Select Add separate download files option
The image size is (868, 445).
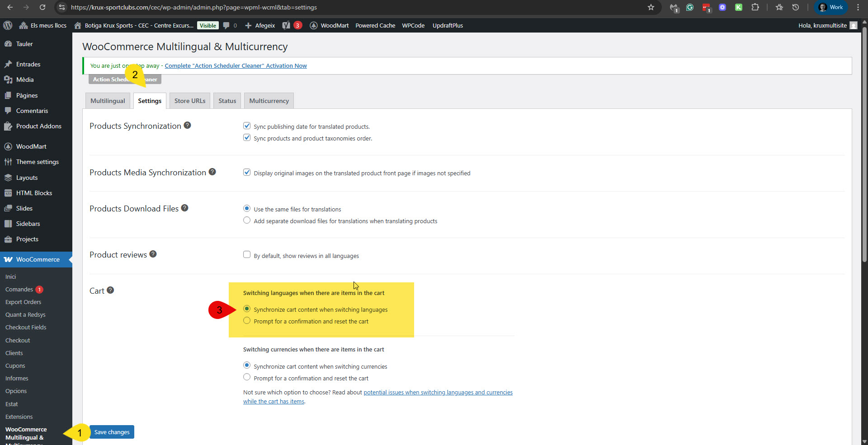(247, 220)
